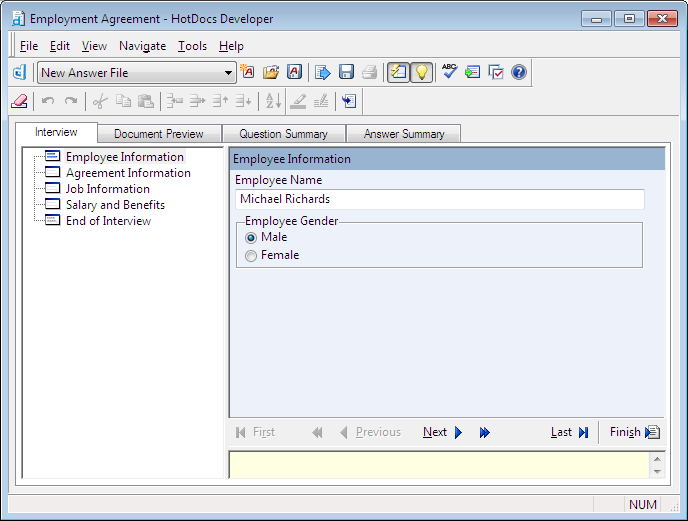The height and width of the screenshot is (521, 688).
Task: Click the move row up icon
Action: point(220,101)
